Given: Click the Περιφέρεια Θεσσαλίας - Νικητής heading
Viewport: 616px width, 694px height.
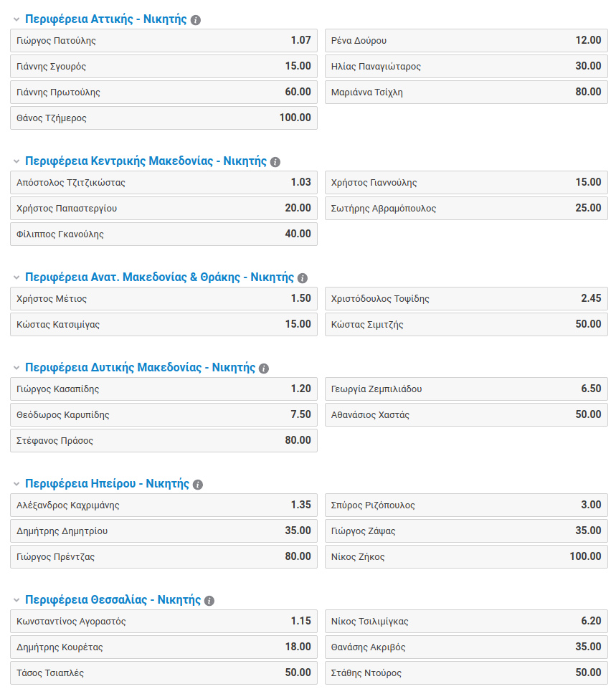Looking at the screenshot, I should click(113, 600).
